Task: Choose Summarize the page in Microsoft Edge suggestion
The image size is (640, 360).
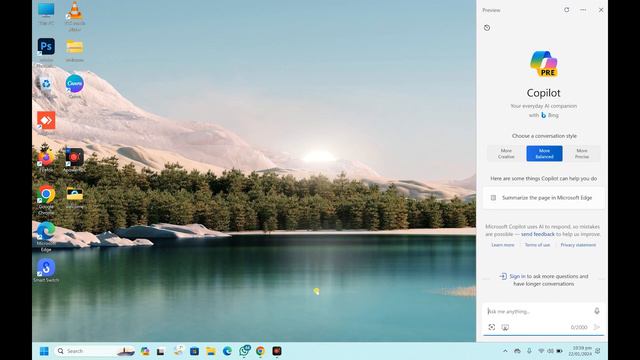Action: (544, 198)
